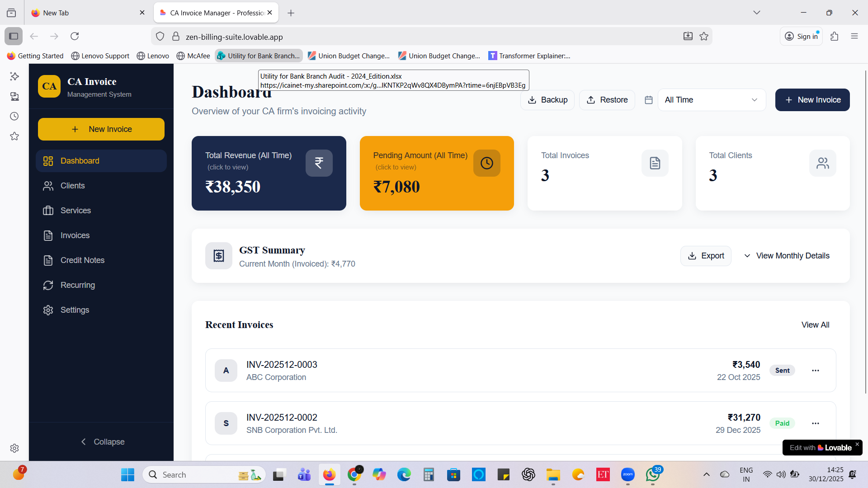Click the Backup button
Screen dimensions: 868x488
[x=547, y=100]
